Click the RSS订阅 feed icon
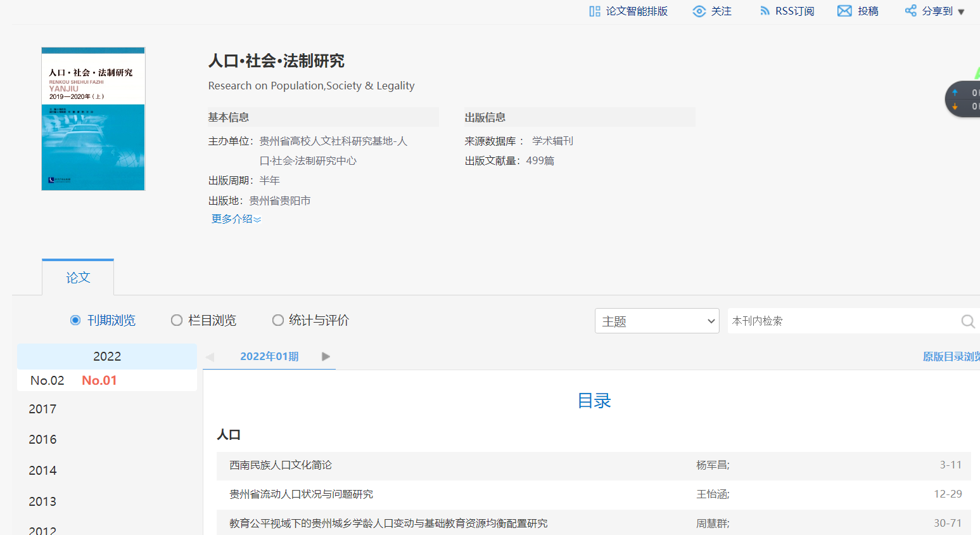Viewport: 980px width, 535px height. (x=765, y=11)
